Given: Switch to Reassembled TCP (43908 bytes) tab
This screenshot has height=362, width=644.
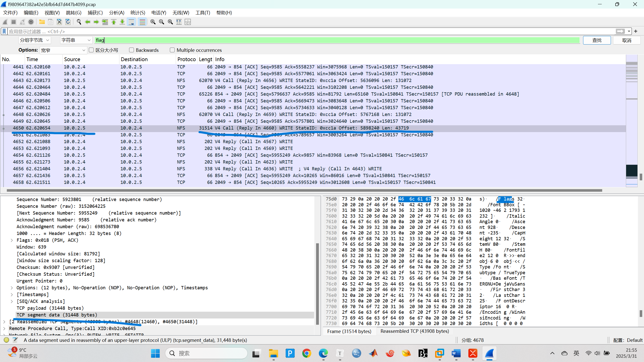Looking at the screenshot, I should point(414,331).
